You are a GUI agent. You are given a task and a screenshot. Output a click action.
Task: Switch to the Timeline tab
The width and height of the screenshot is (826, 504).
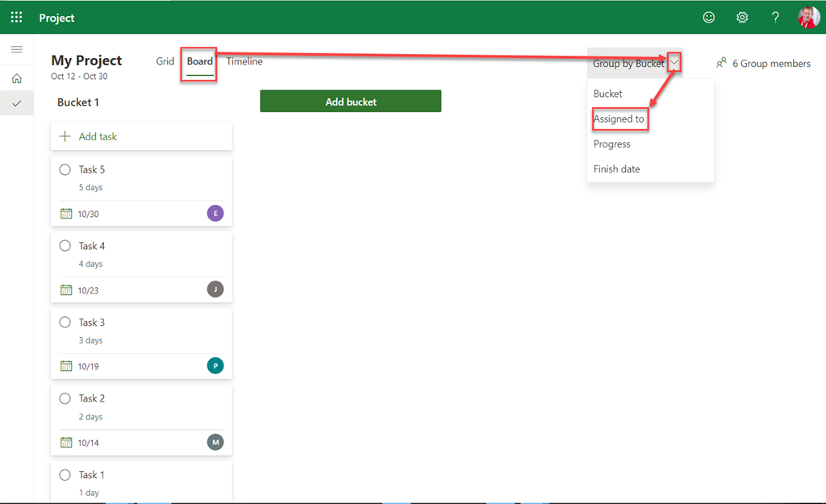point(244,61)
